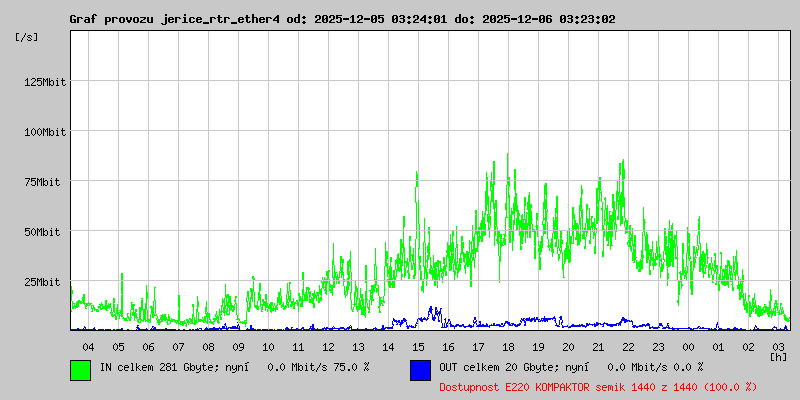Click the blue OUT legend color swatch
Image resolution: width=800 pixels, height=400 pixels.
[x=420, y=369]
